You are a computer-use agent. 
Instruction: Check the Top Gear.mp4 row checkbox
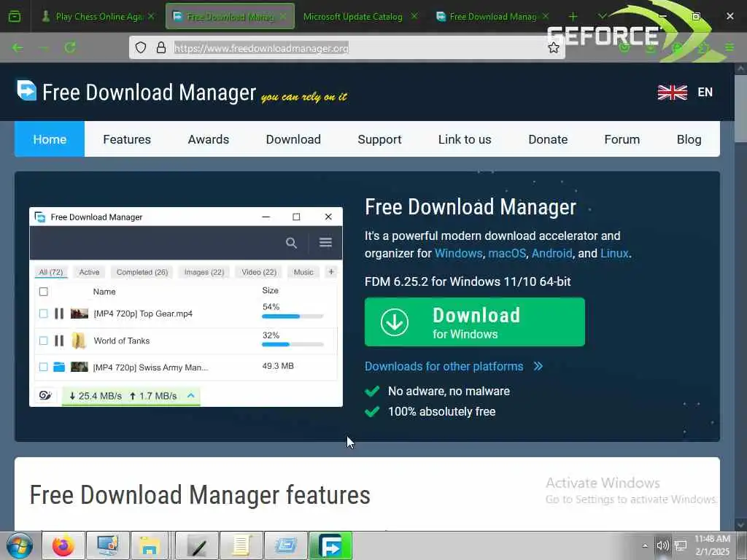point(43,314)
